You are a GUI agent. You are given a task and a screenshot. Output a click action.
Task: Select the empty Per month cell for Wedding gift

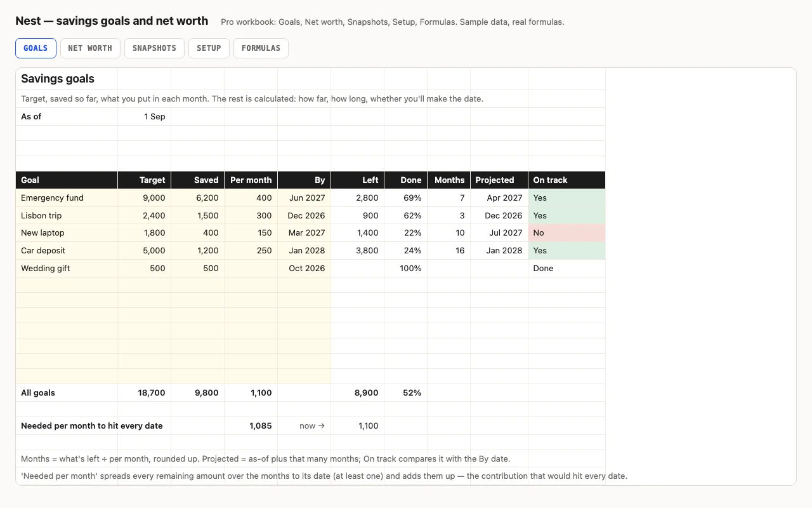click(x=251, y=269)
